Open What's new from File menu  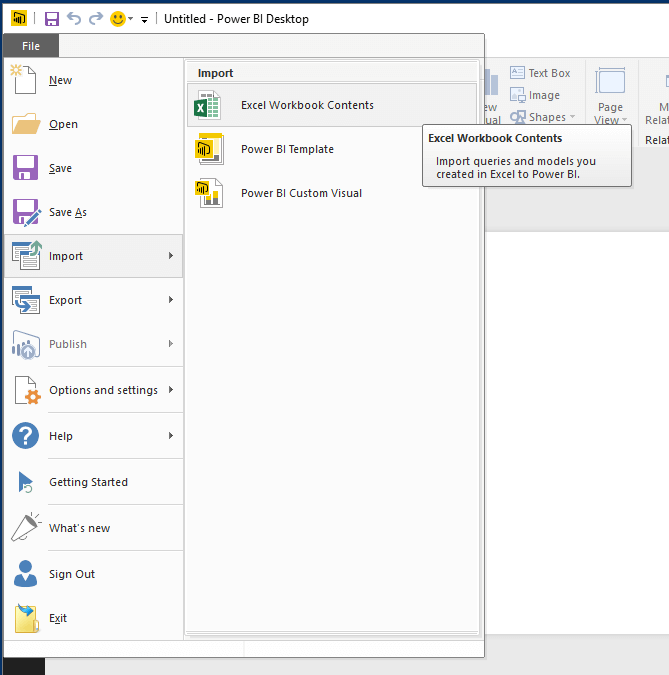click(93, 528)
